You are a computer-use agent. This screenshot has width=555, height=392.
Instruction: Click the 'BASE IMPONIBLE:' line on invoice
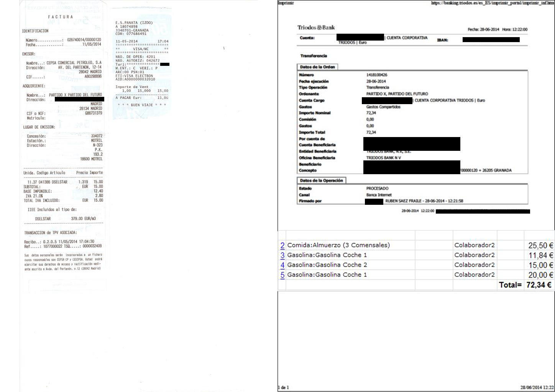[x=63, y=191]
